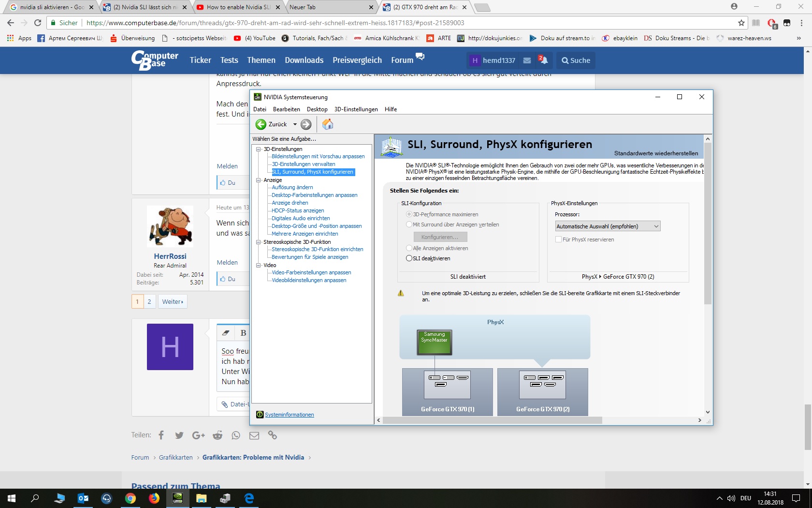The height and width of the screenshot is (508, 812).
Task: Open the Bearbeiten menu
Action: 286,109
